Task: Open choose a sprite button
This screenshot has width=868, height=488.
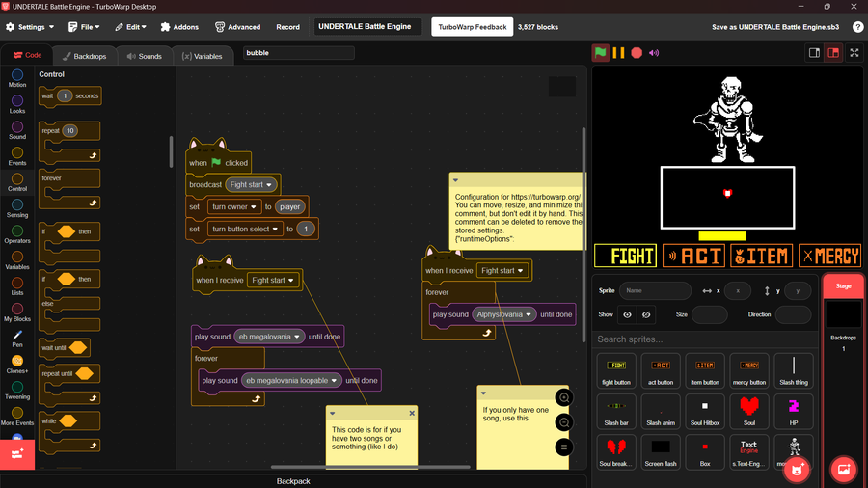Action: [x=798, y=469]
